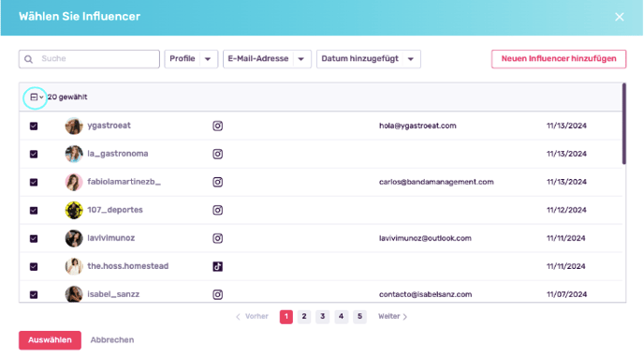This screenshot has height=358, width=644.
Task: Click the magnifier icon in search box
Action: (x=28, y=59)
